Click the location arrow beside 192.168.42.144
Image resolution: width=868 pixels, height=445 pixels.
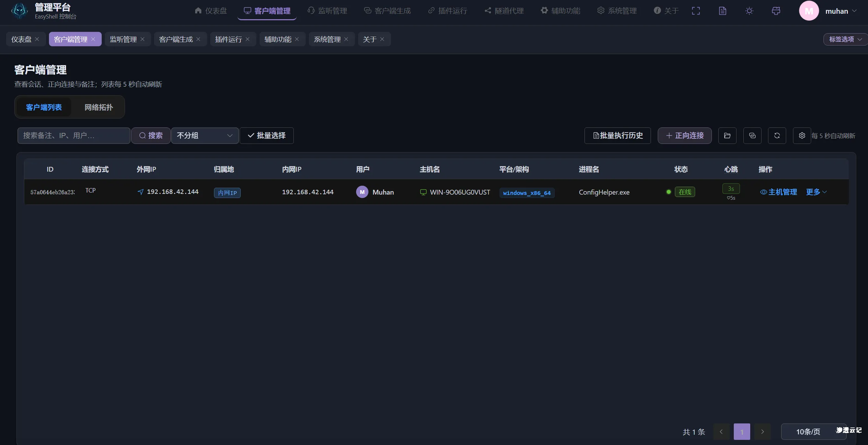(x=140, y=192)
